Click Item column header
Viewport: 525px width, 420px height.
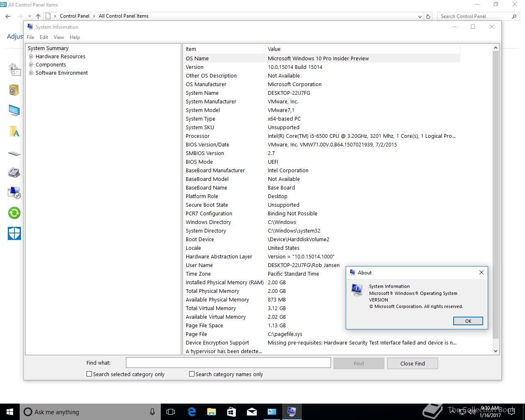(x=224, y=49)
